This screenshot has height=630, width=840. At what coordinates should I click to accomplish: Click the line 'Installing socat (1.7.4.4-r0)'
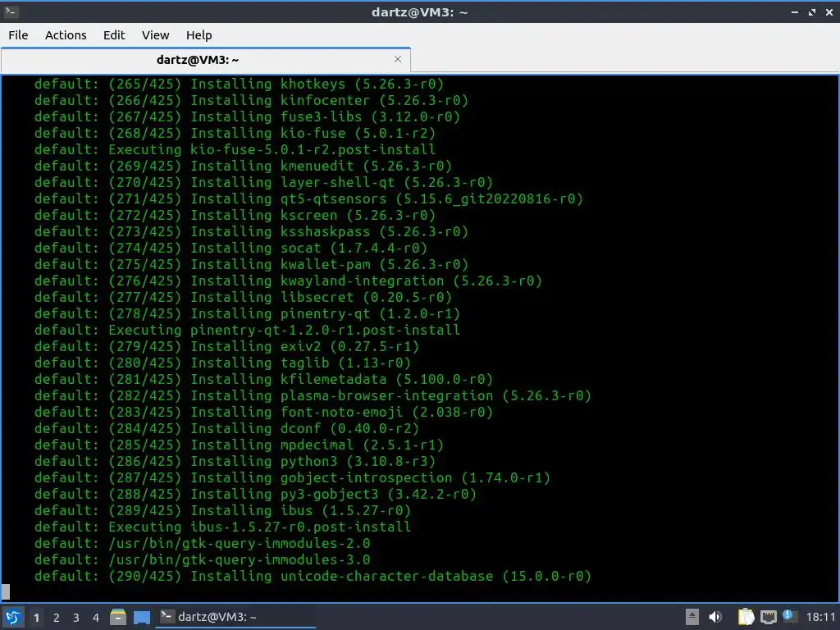[231, 248]
